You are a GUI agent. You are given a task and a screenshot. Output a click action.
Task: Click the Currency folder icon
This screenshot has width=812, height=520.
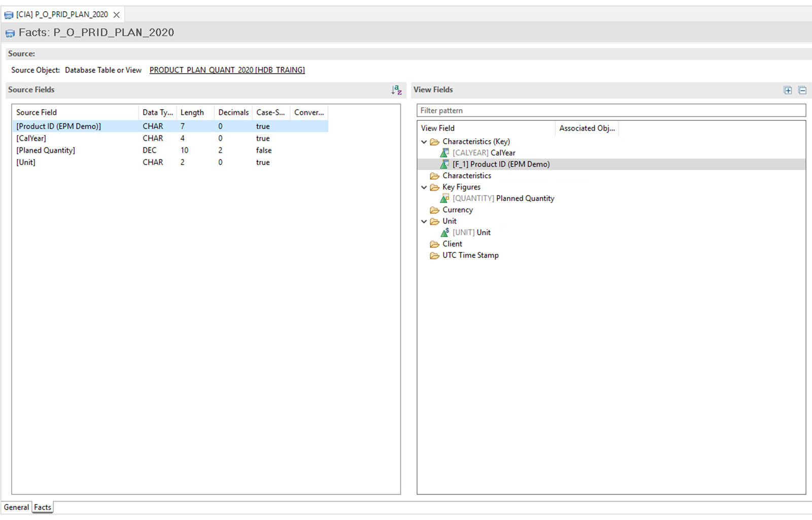434,210
